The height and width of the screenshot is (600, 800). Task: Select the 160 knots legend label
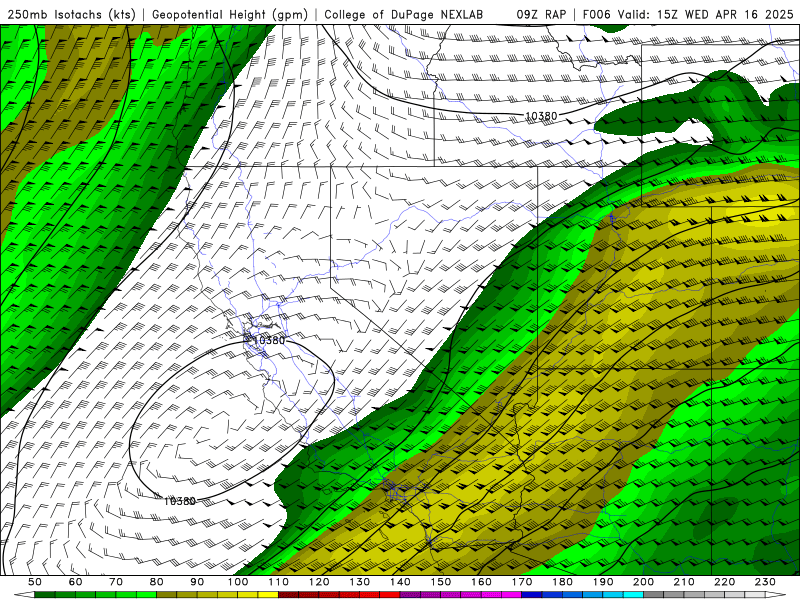pyautogui.click(x=481, y=582)
